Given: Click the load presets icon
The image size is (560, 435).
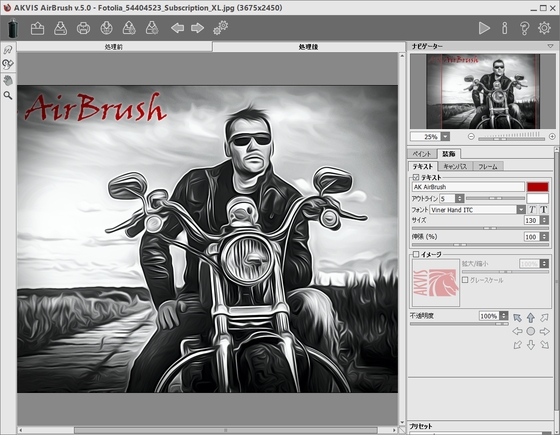Looking at the screenshot, I should [129, 28].
